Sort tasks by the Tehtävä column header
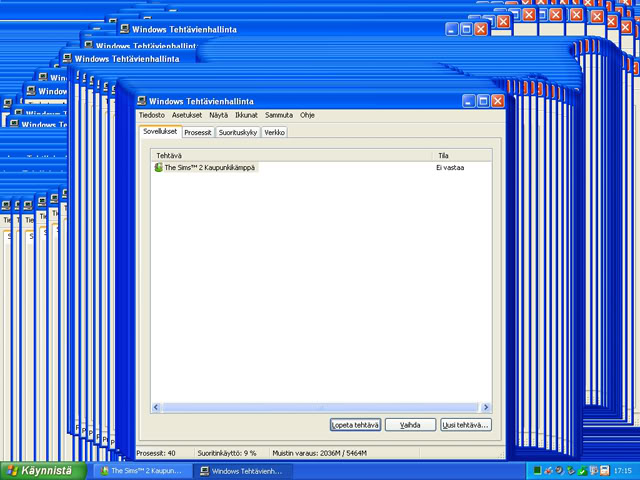 (292, 156)
